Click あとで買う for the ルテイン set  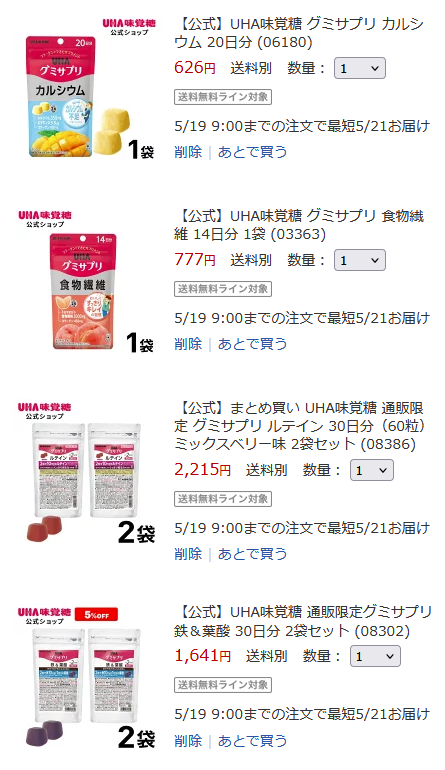(x=252, y=554)
